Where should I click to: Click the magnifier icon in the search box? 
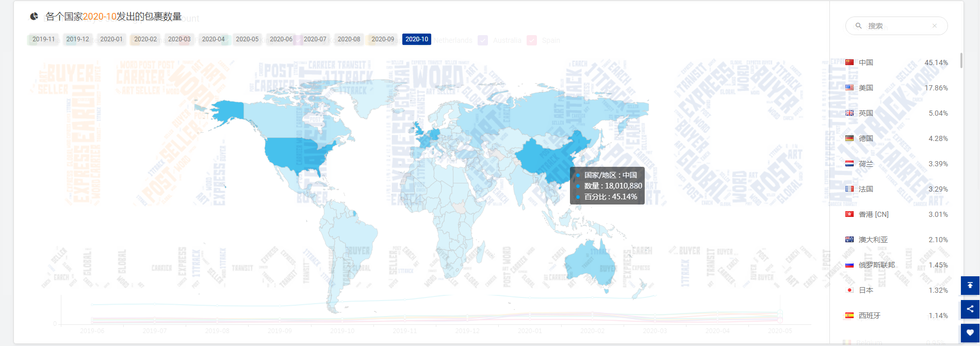858,26
